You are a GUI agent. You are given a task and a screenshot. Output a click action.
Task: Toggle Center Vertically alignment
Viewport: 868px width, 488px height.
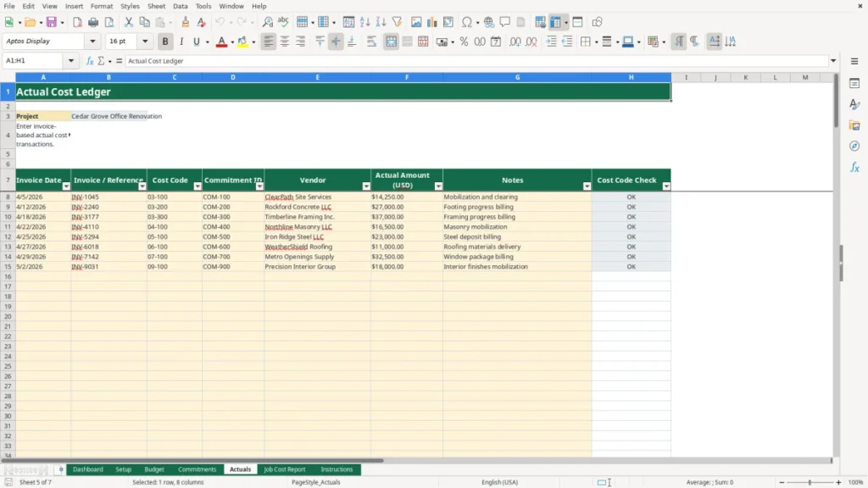click(x=336, y=42)
